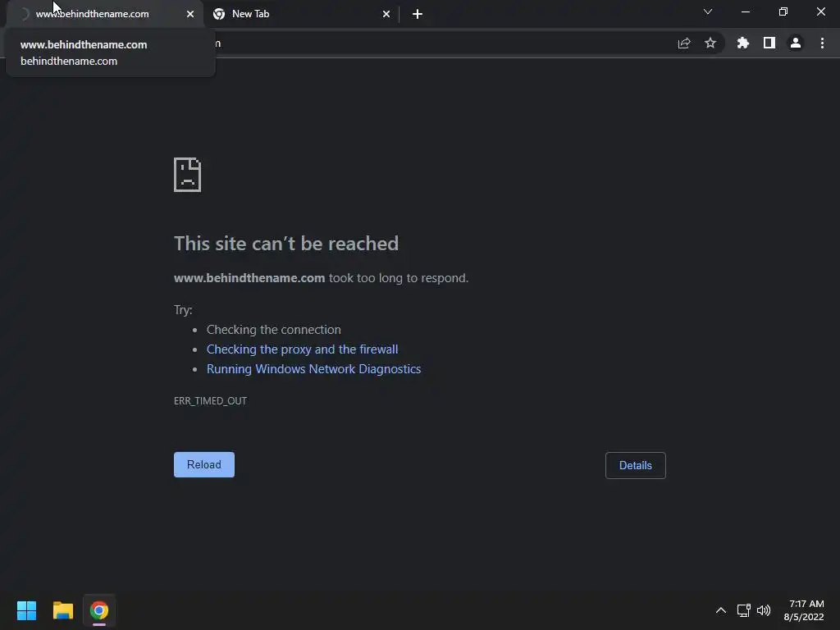The width and height of the screenshot is (840, 630).
Task: Open the Details button
Action: click(x=636, y=466)
